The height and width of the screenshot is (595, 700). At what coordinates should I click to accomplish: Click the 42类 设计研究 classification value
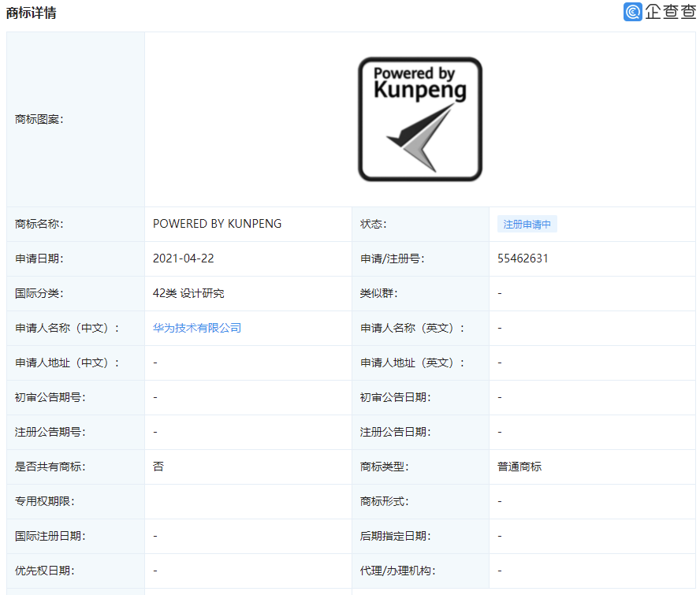188,293
